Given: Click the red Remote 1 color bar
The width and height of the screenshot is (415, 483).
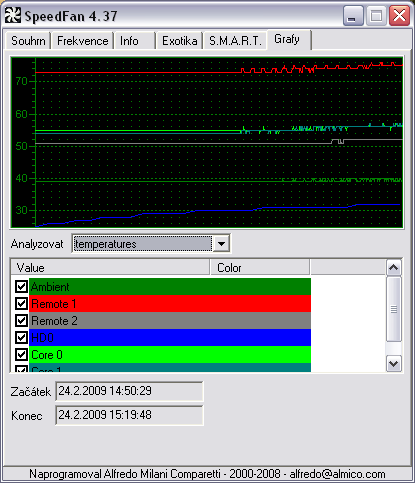Looking at the screenshot, I should (170, 303).
